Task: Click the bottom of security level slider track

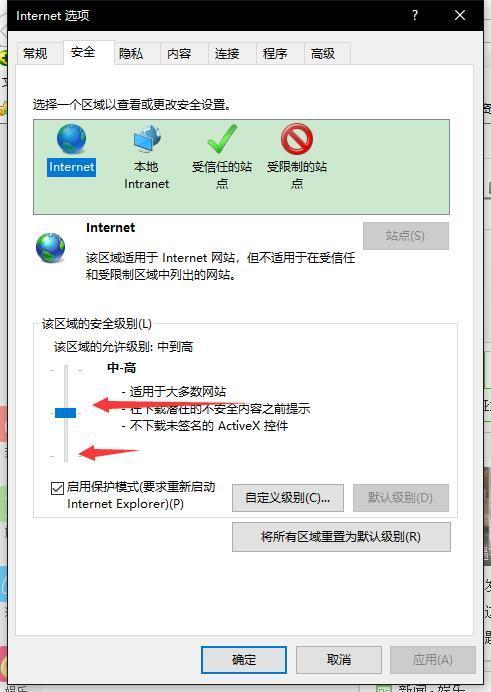Action: tap(66, 456)
